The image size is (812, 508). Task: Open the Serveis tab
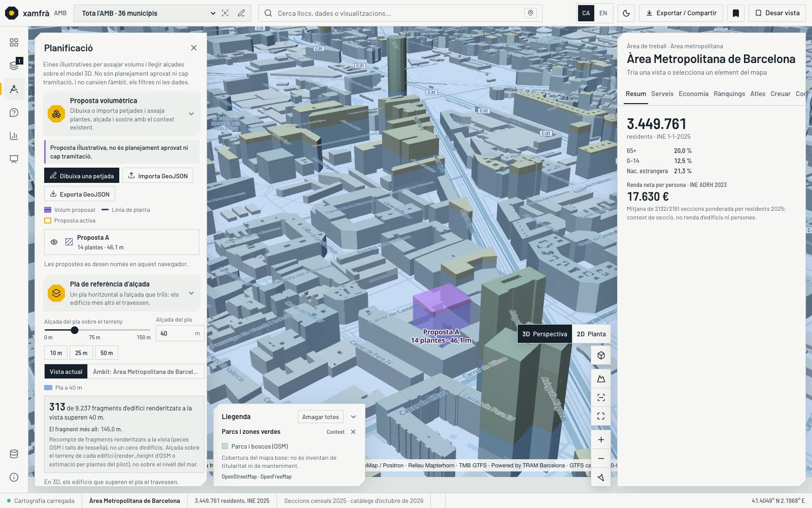(662, 94)
